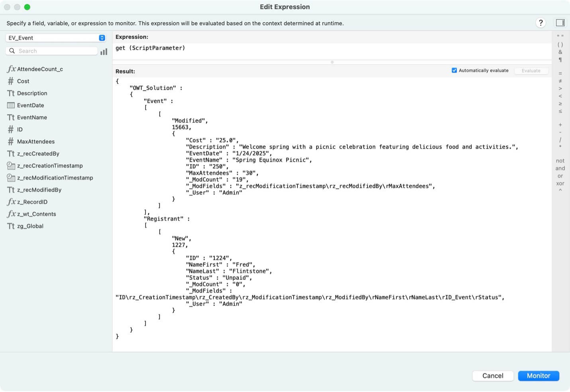Insert the and logical operator
The height and width of the screenshot is (392, 570).
click(560, 168)
